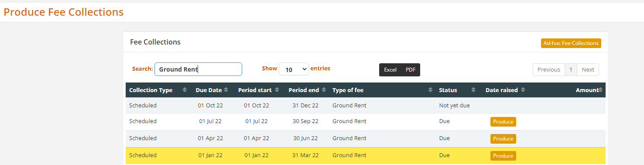Select the Not yet due 01 Oct 22 row
The image size is (644, 165).
click(366, 106)
